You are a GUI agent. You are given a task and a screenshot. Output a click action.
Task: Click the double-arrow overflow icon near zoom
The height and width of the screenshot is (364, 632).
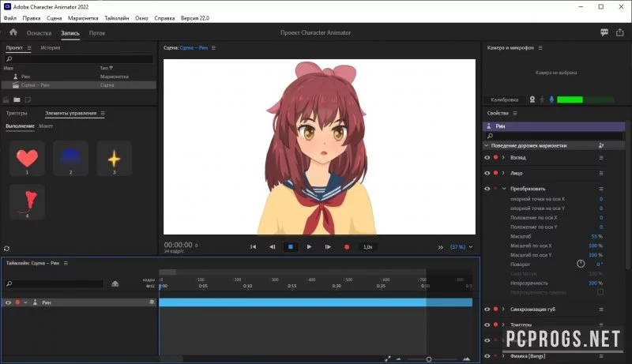[x=441, y=247]
